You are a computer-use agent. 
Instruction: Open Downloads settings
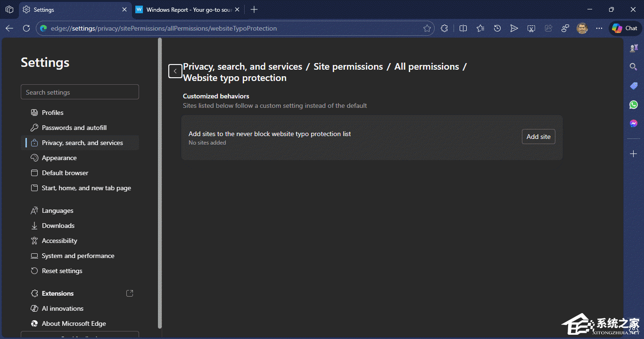pos(80,226)
